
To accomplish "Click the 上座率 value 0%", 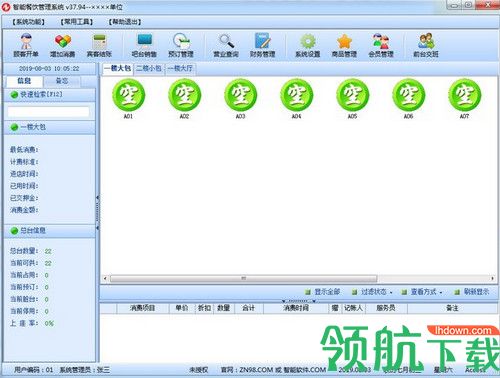I will 49,323.
